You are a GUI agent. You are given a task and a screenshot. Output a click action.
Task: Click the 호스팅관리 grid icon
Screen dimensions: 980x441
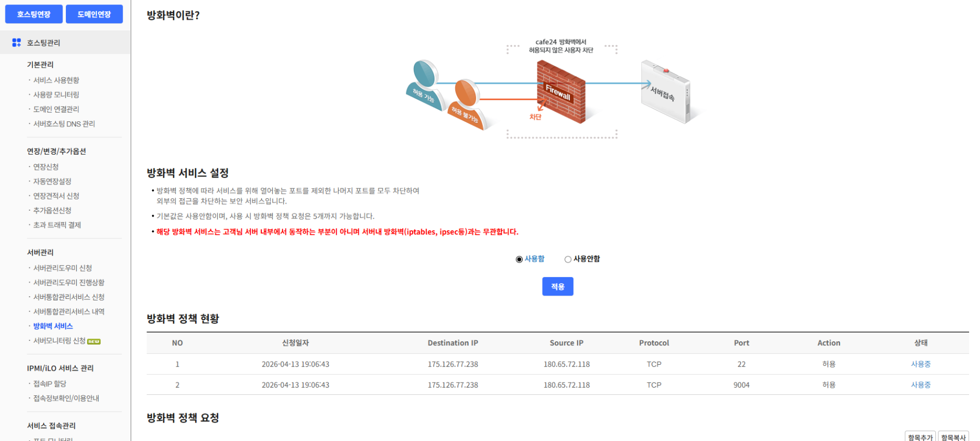(16, 42)
